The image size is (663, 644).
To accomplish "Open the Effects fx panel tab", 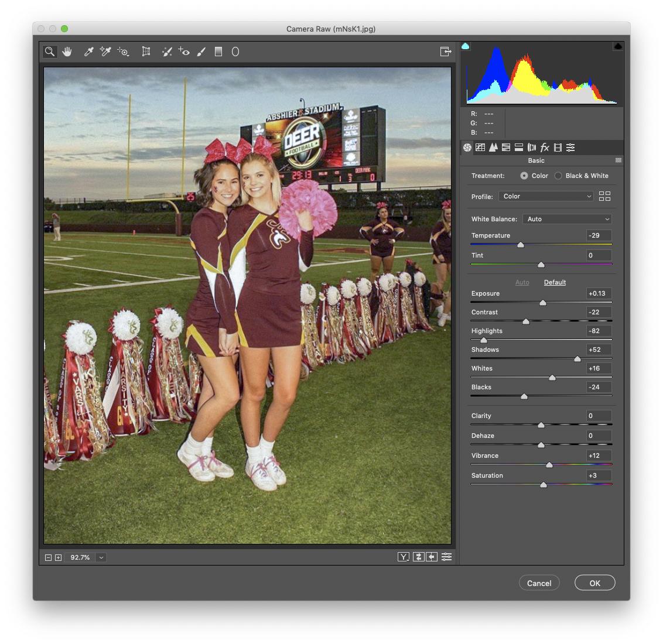I will [x=545, y=148].
